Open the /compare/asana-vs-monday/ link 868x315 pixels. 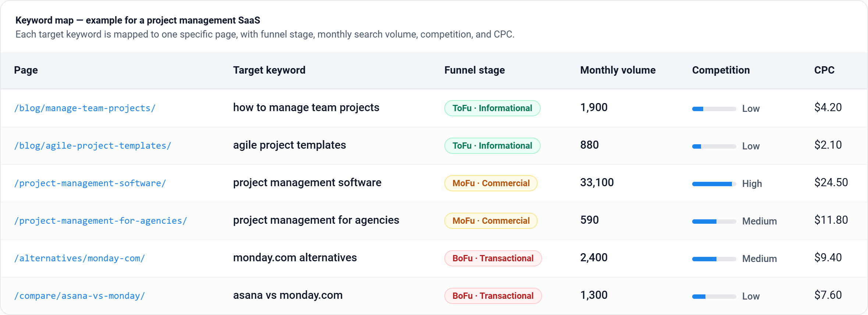pos(80,296)
